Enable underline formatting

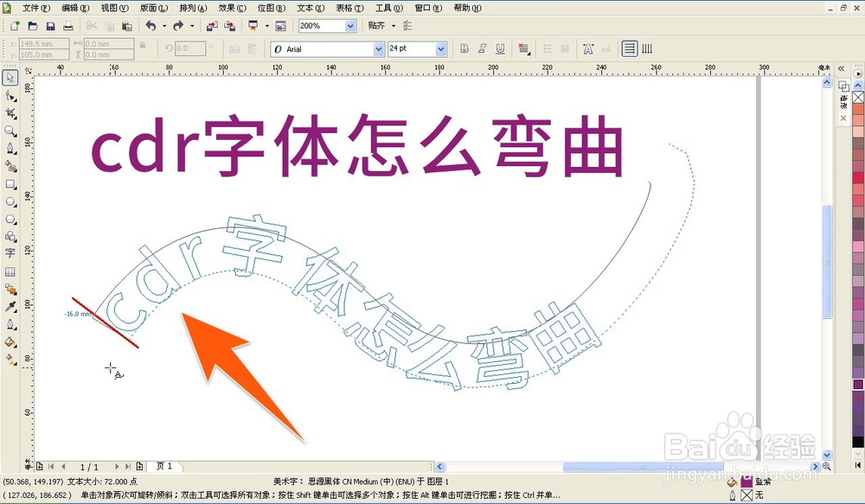[x=500, y=48]
